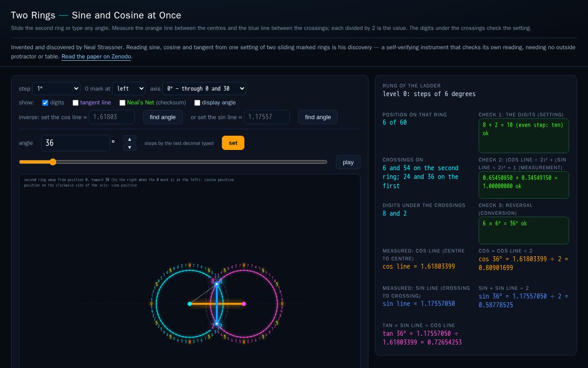
Task: Enable the tangent line checkbox
Action: pos(75,103)
